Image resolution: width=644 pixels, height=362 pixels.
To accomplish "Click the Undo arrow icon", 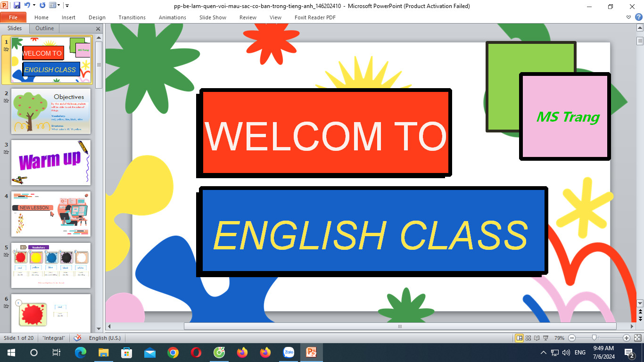I will (27, 6).
